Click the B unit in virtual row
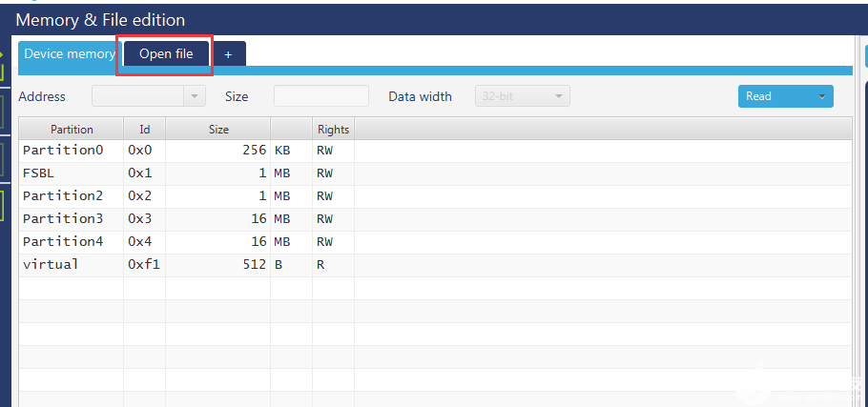This screenshot has width=868, height=407. 291,265
